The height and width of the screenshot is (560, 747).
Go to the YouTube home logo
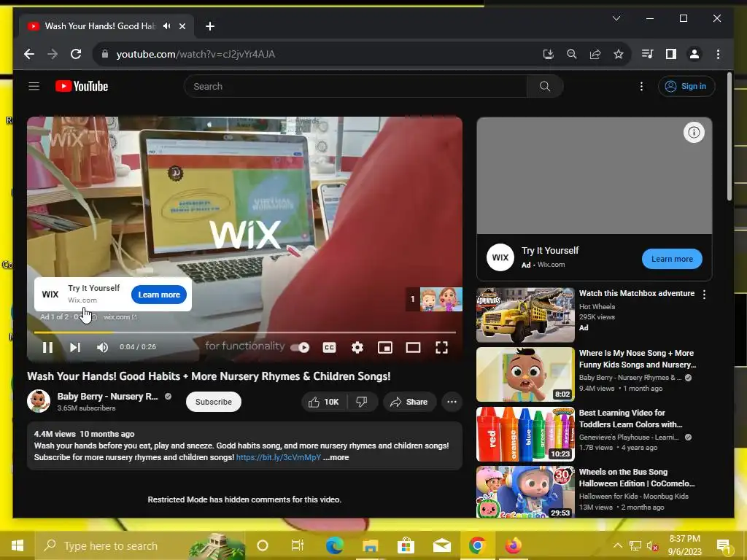[82, 86]
